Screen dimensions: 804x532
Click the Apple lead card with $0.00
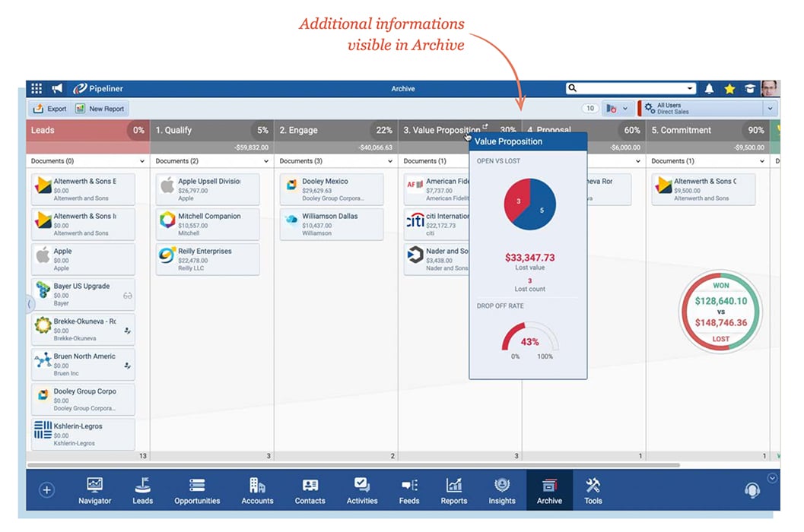point(83,259)
